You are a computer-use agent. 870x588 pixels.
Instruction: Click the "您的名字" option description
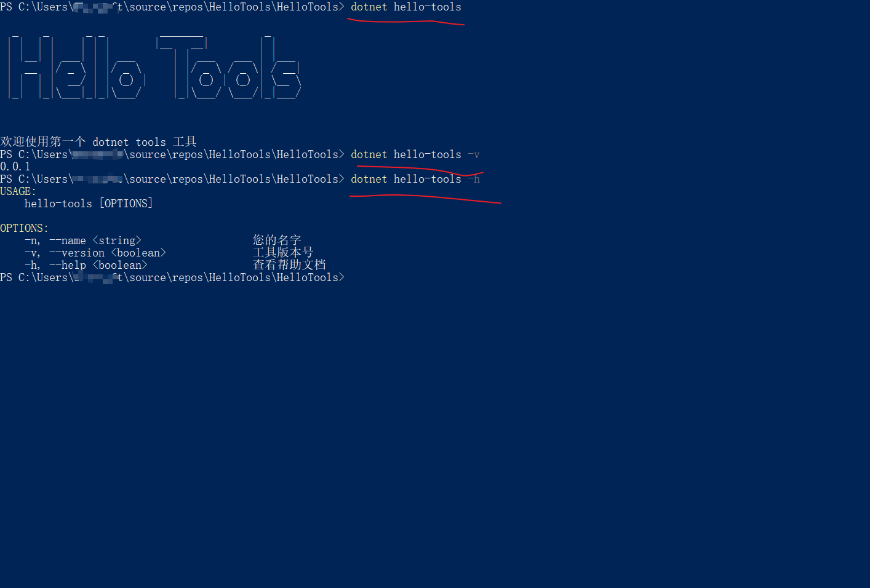point(277,240)
